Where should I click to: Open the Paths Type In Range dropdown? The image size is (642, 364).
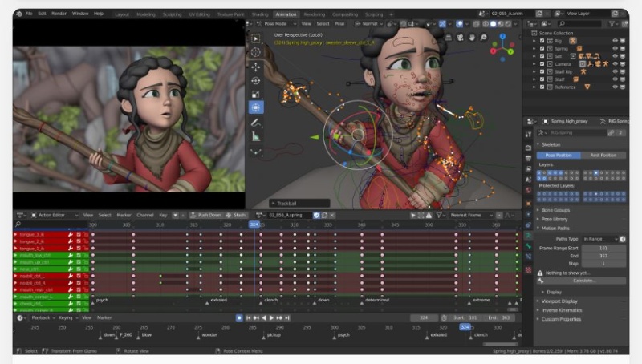(599, 239)
